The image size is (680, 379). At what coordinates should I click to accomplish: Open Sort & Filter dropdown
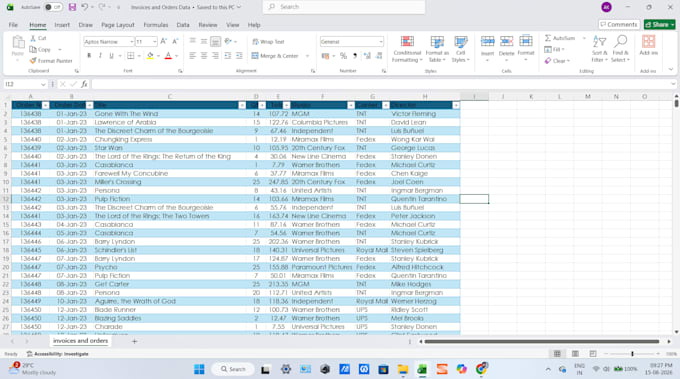click(599, 49)
